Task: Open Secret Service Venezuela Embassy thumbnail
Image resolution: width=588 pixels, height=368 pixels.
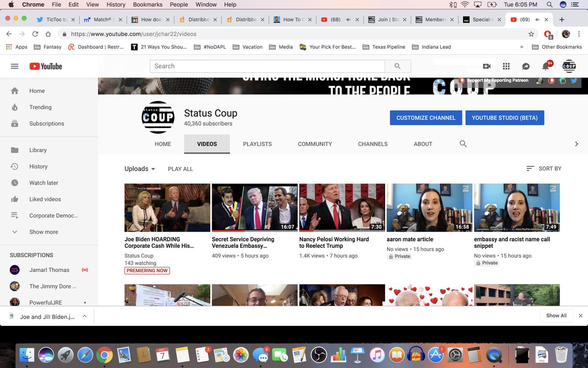Action: pos(254,208)
